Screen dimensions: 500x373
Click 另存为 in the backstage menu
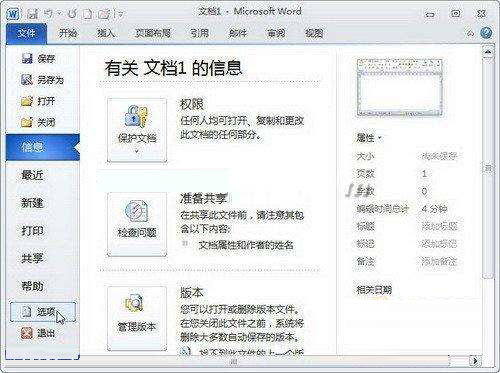[42, 80]
